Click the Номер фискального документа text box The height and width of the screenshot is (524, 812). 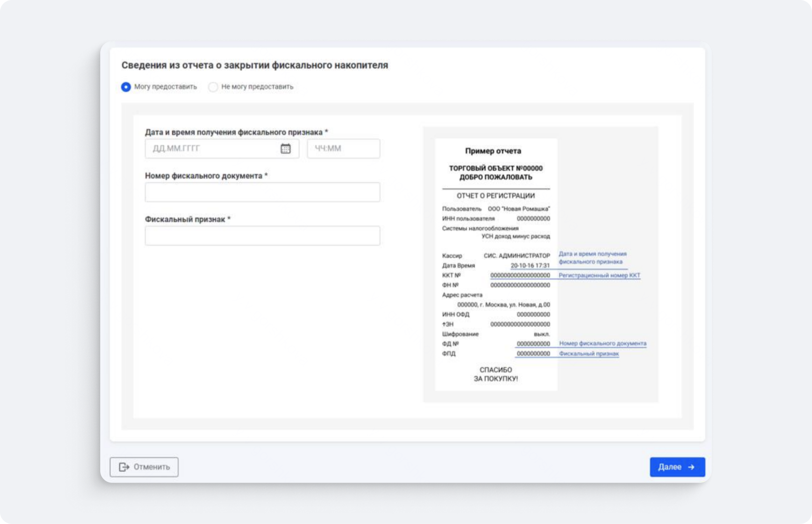tap(262, 192)
